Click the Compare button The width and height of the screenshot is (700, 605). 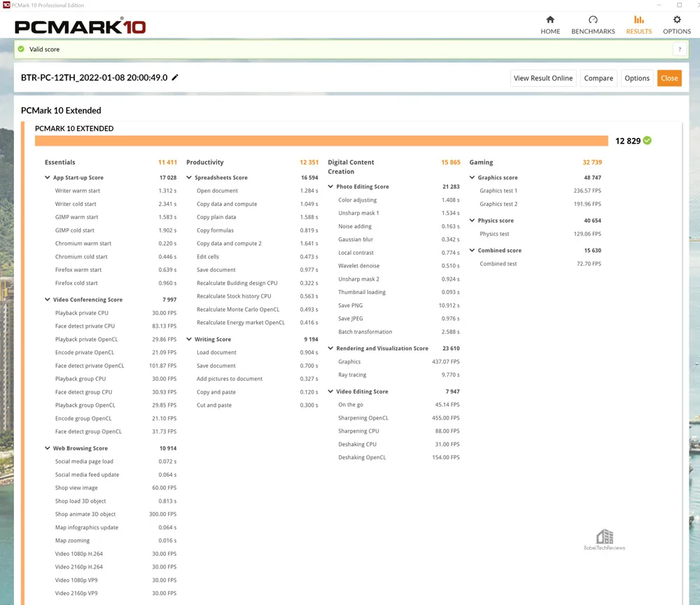click(598, 78)
